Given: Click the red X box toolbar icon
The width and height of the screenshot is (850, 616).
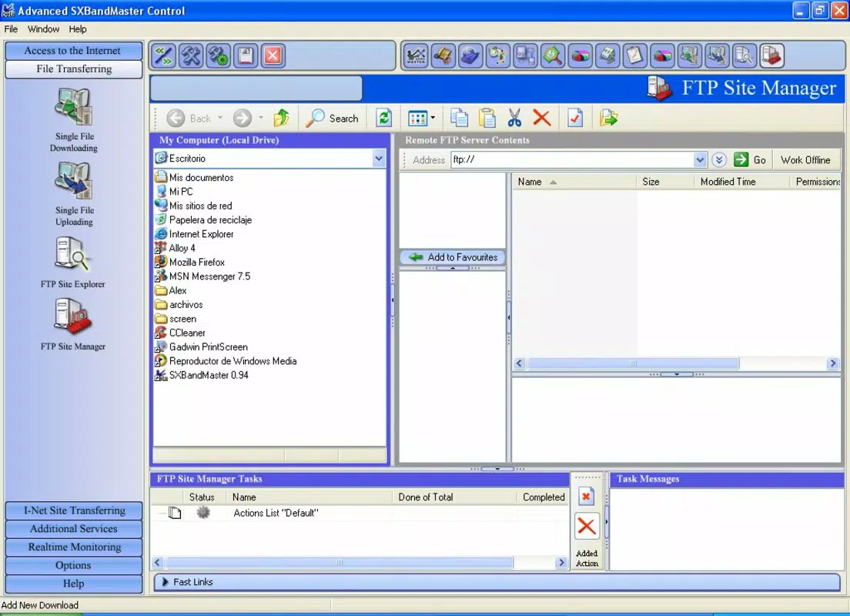Looking at the screenshot, I should coord(273,55).
